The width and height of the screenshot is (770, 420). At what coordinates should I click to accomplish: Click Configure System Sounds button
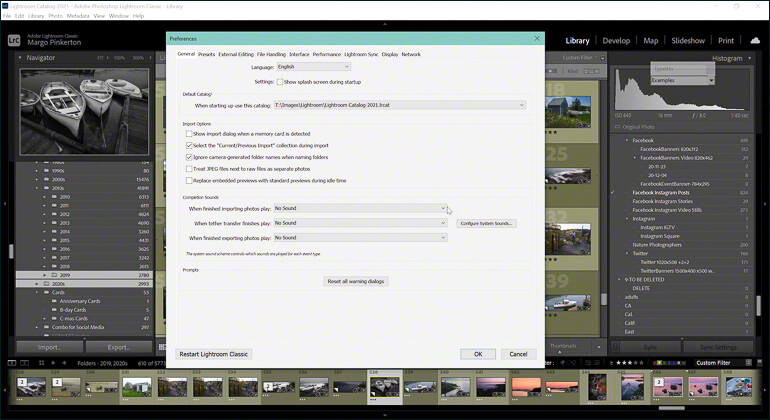click(x=486, y=224)
